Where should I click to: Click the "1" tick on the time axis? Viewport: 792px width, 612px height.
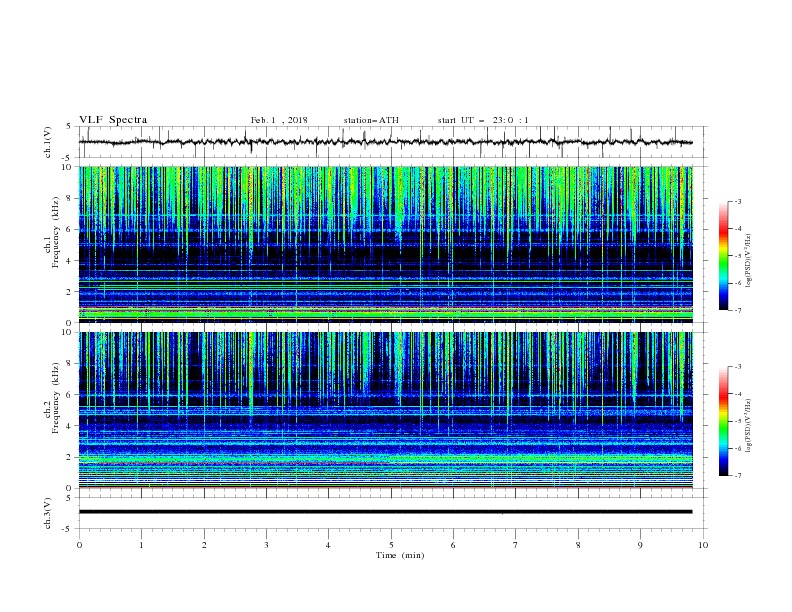[141, 545]
